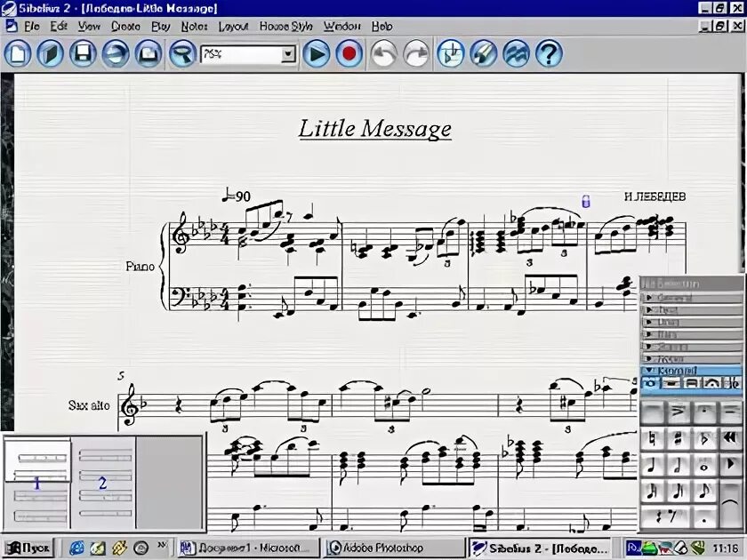Jump to page 2 in the Navigator
Image resolution: width=747 pixels, height=560 pixels.
(103, 482)
